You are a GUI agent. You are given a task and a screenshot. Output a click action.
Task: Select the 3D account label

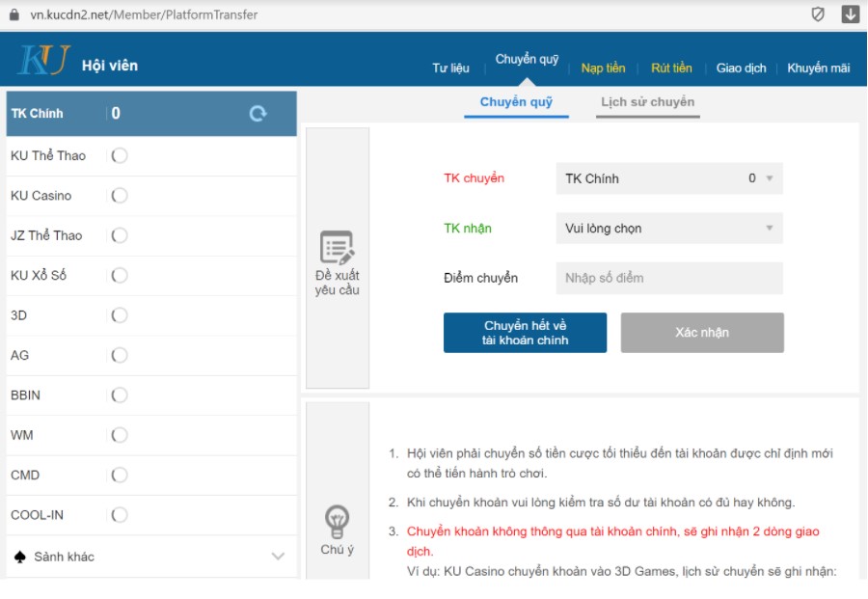click(x=18, y=315)
